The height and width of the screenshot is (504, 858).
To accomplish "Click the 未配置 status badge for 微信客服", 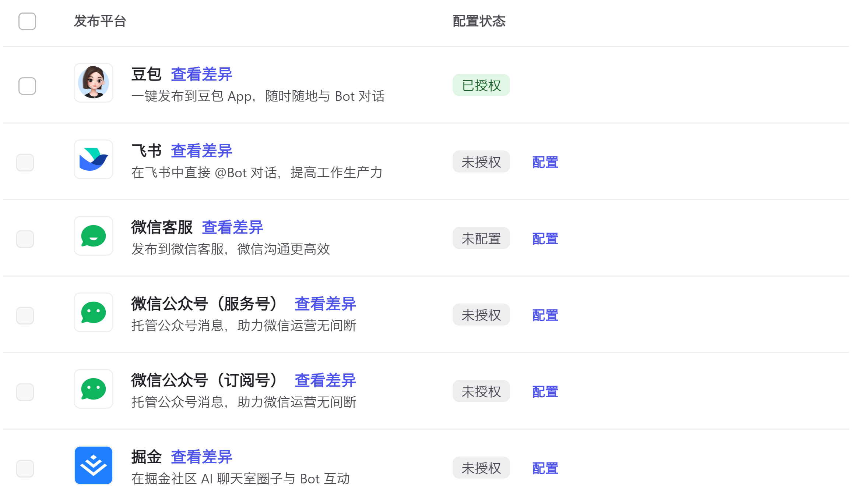I will coord(481,238).
